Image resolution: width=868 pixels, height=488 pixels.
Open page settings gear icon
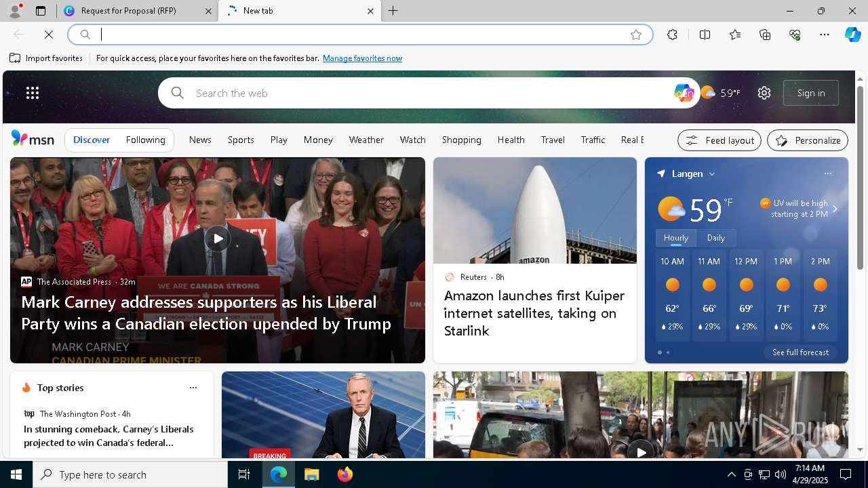point(764,93)
